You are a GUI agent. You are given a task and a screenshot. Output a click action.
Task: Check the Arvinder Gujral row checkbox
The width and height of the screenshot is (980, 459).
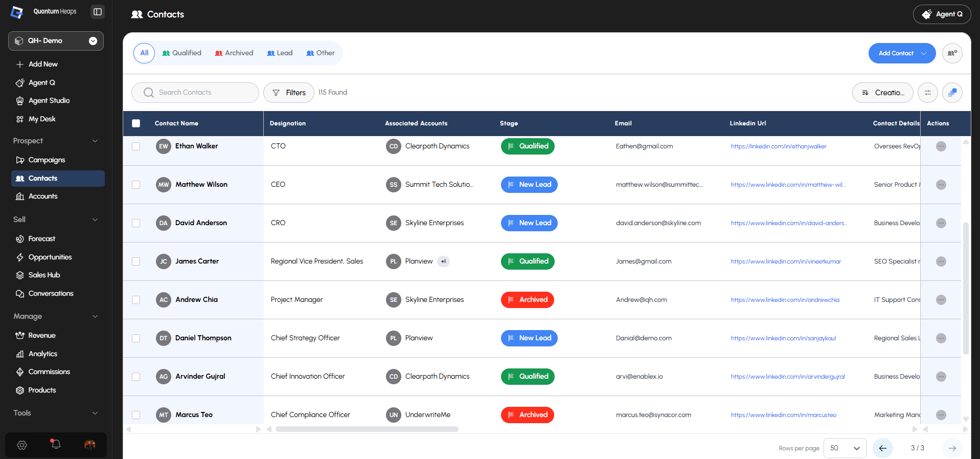(136, 377)
